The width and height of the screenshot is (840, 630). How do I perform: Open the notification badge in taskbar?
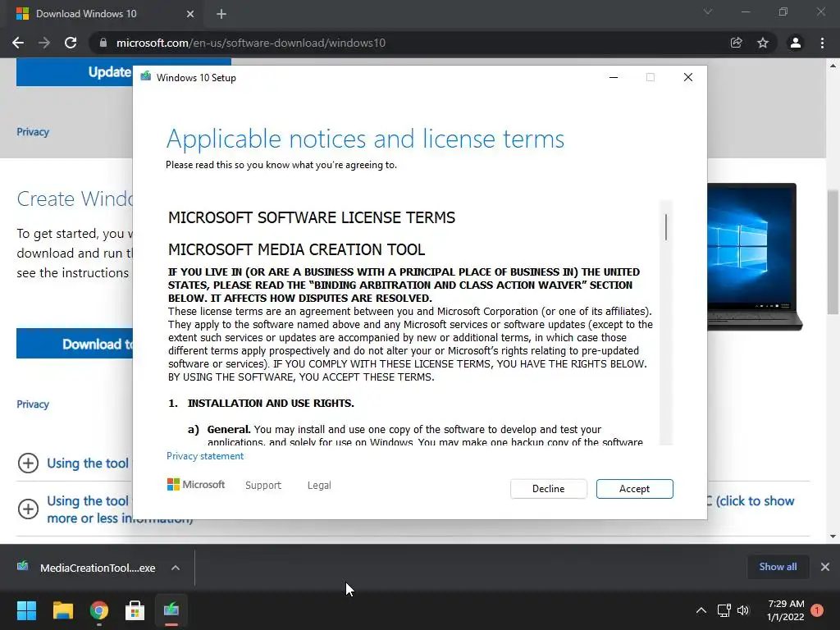(817, 610)
